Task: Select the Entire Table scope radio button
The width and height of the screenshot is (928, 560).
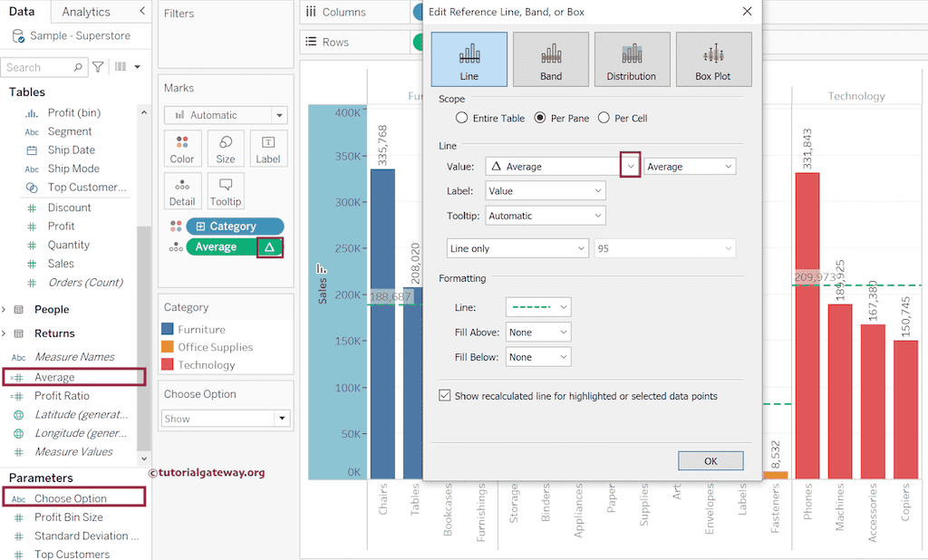Action: click(462, 119)
